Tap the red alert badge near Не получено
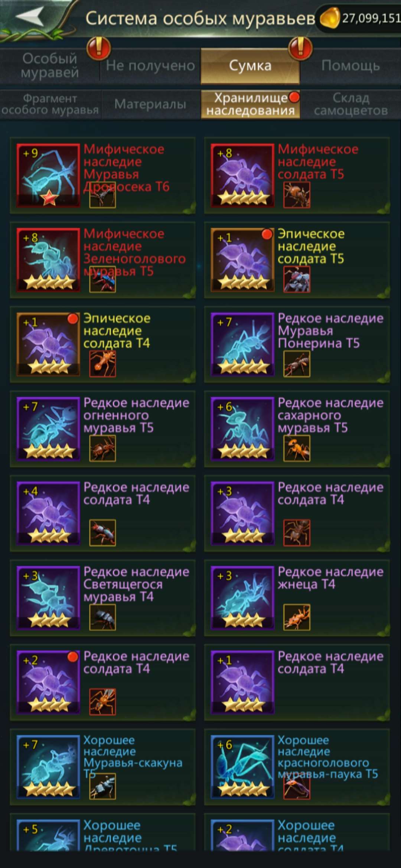Screen dimensions: 401x868 [x=99, y=48]
